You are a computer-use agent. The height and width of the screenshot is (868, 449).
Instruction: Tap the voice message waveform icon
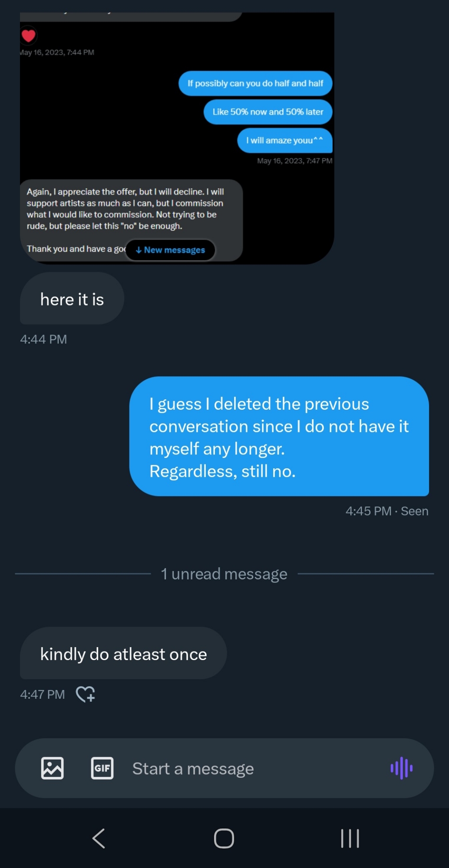tap(401, 768)
